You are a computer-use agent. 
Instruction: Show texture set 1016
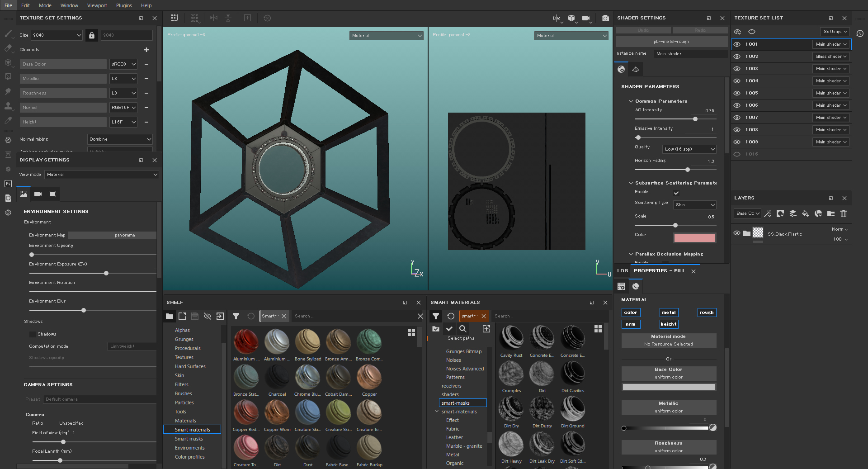click(x=737, y=154)
